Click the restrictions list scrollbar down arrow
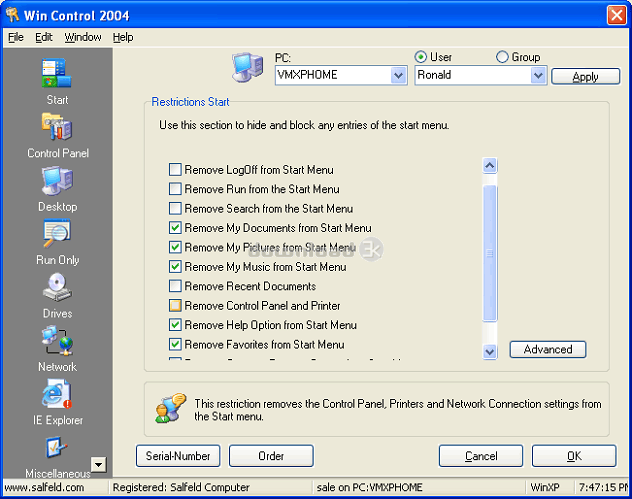This screenshot has width=632, height=499. pos(490,351)
